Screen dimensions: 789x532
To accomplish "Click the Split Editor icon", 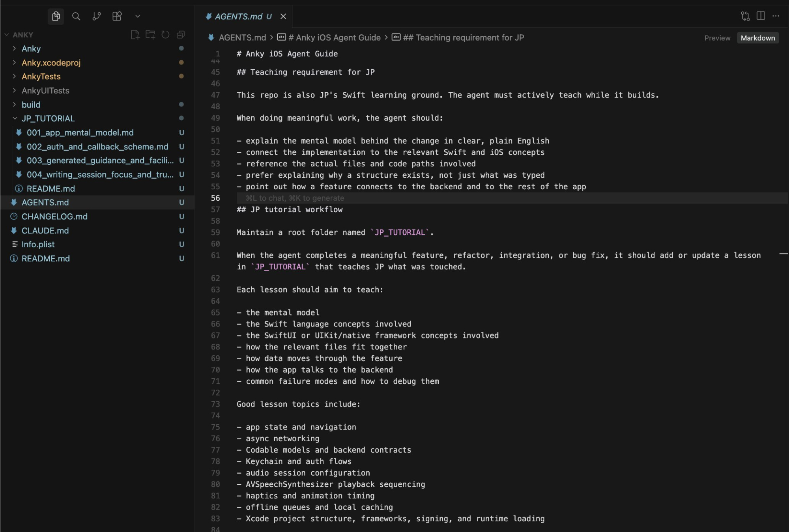I will (761, 16).
